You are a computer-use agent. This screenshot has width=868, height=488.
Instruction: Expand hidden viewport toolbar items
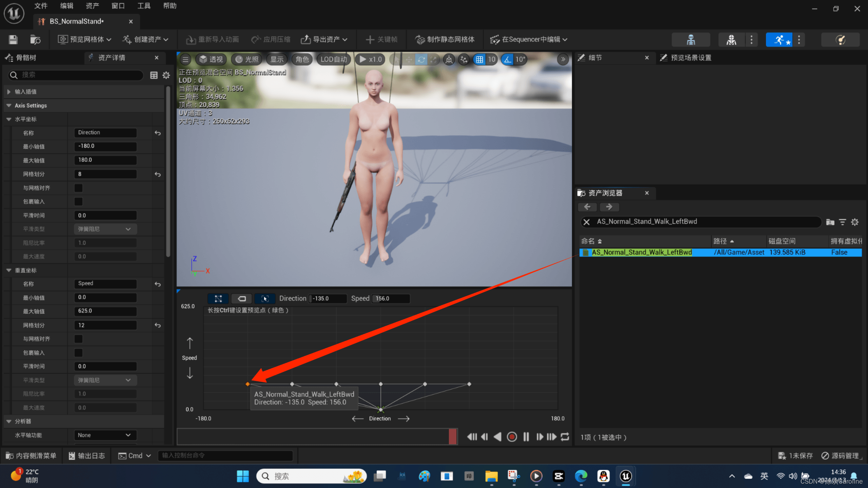(563, 60)
